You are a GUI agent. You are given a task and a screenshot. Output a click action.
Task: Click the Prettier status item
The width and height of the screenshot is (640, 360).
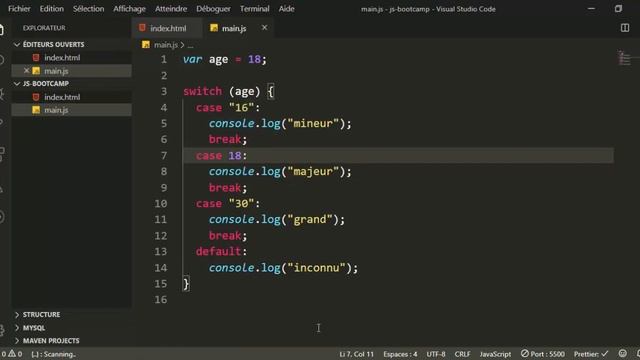point(591,354)
